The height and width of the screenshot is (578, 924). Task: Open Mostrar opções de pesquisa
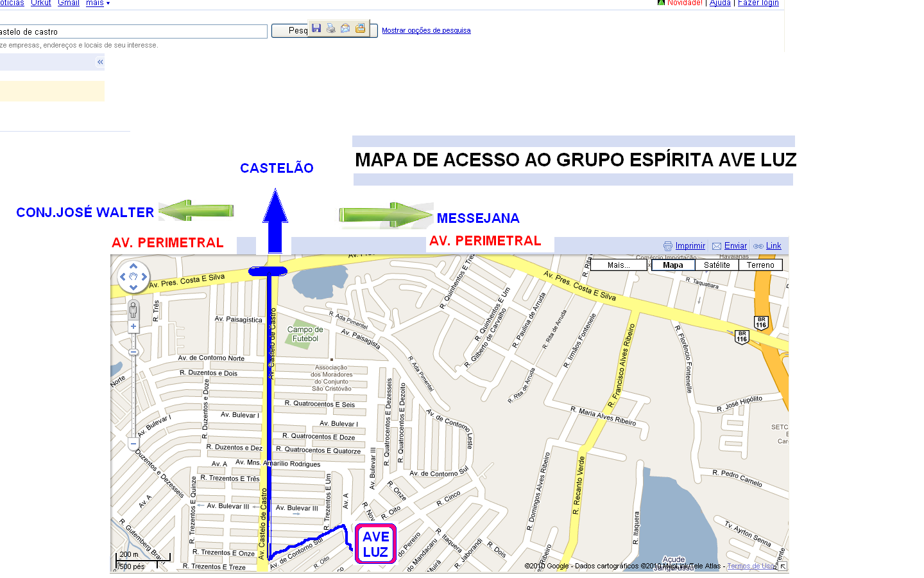(426, 31)
